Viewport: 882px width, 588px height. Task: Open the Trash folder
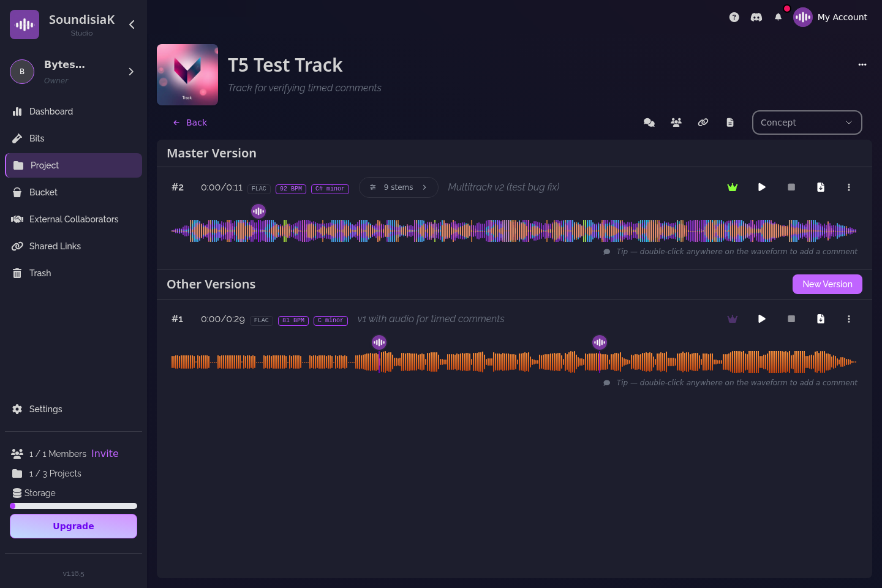pos(73,273)
